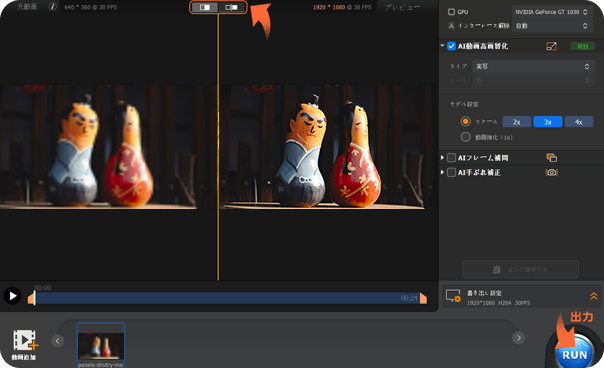
Task: Click the 元動画 label
Action: (27, 7)
